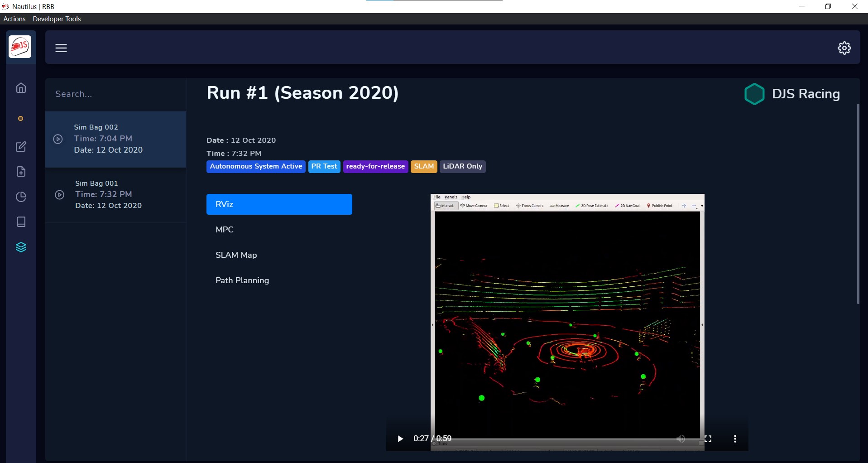Image resolution: width=868 pixels, height=463 pixels.
Task: Click the page vertical scrollbar
Action: pos(858,204)
